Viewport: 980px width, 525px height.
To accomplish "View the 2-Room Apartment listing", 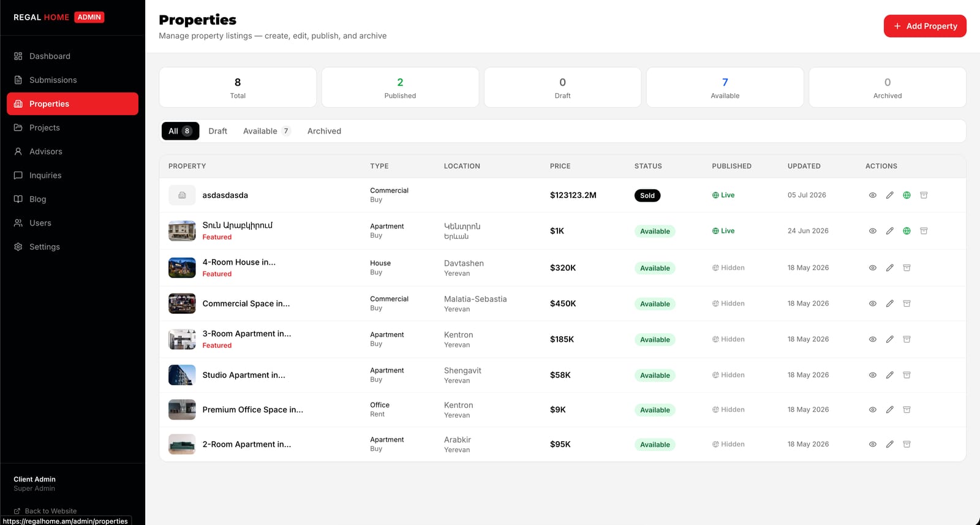I will click(x=872, y=445).
